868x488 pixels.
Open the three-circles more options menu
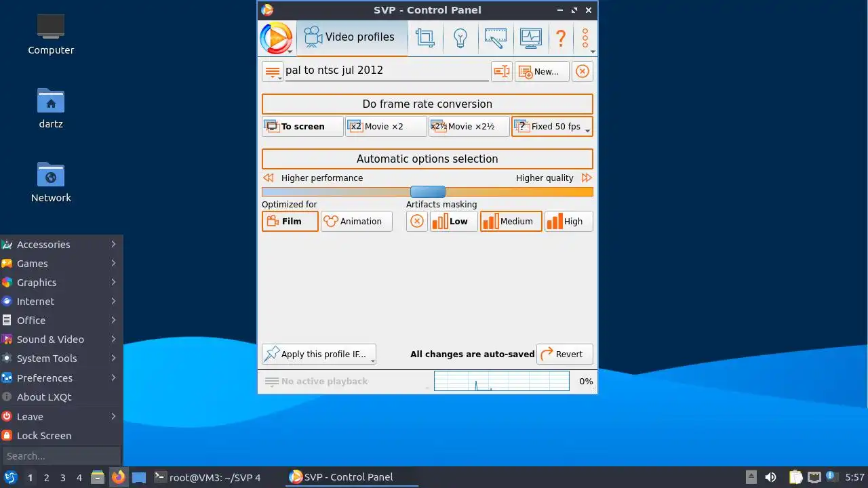point(586,37)
